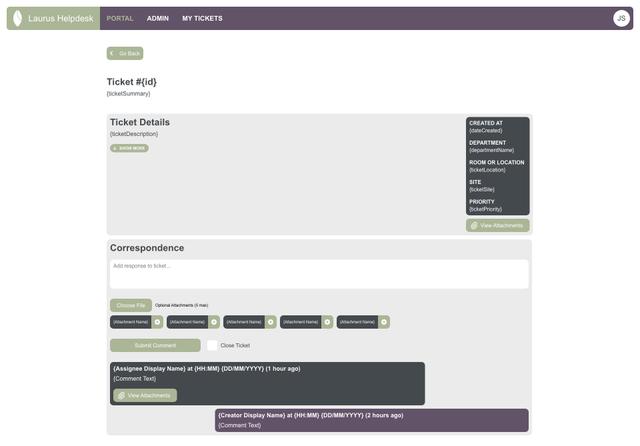
Task: Click the {ticketSummary} text
Action: point(129,94)
